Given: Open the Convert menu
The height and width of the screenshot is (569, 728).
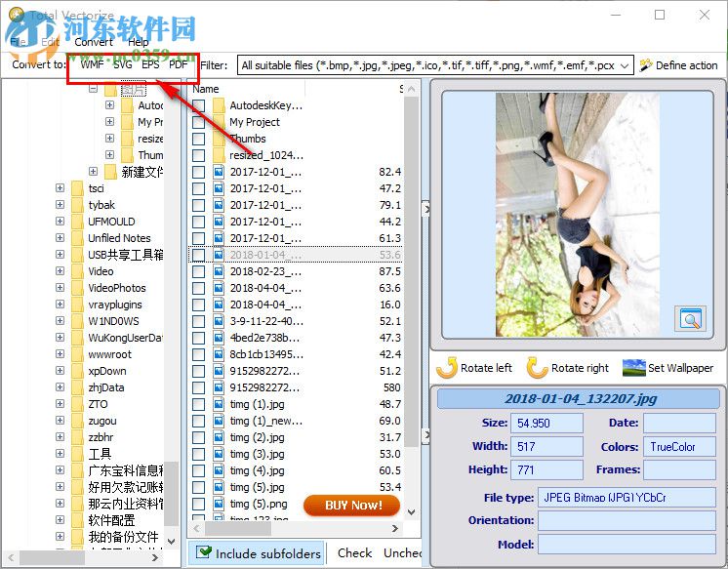Looking at the screenshot, I should 94,42.
